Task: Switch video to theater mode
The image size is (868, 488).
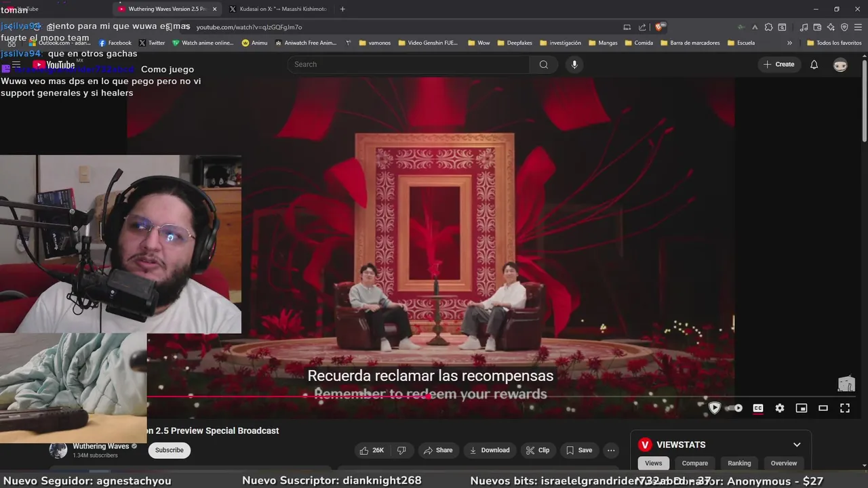Action: point(823,408)
